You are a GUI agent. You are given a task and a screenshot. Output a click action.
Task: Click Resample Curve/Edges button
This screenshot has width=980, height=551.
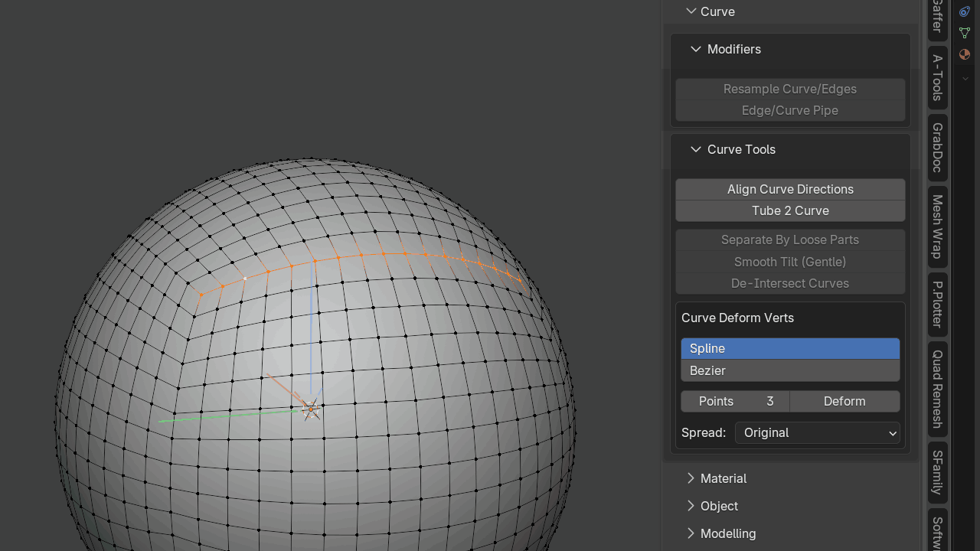[790, 89]
